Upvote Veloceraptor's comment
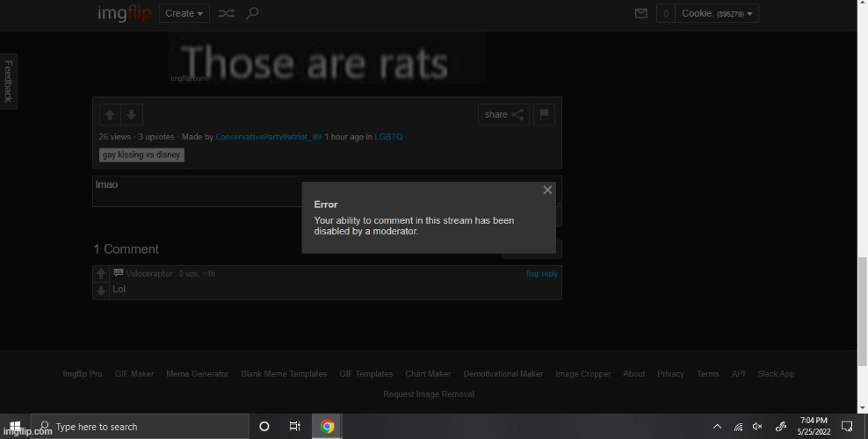Viewport: 868px width, 439px height. click(101, 274)
